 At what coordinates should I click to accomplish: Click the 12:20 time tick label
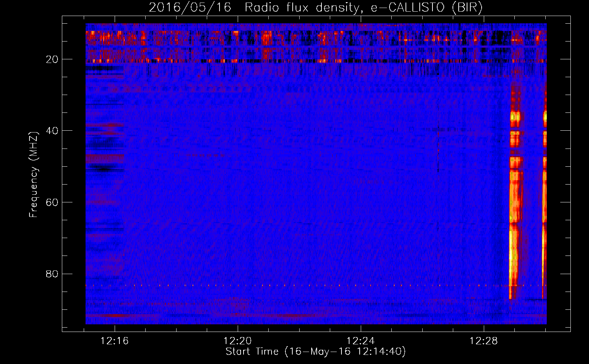coord(238,341)
